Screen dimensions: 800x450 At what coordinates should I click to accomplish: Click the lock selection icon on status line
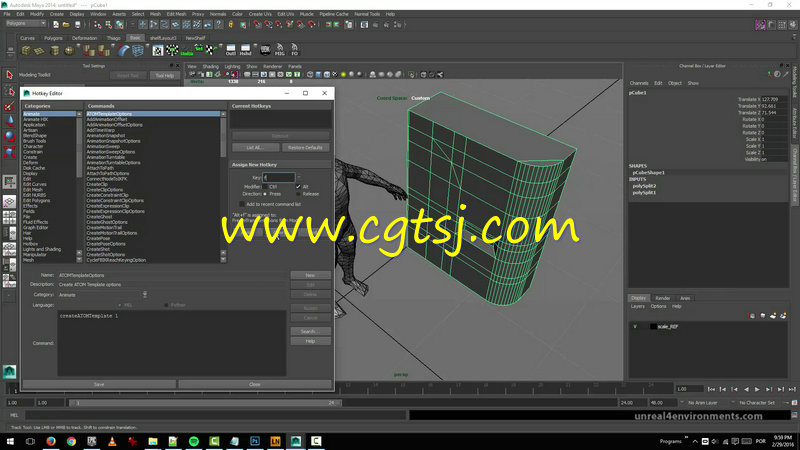(231, 24)
